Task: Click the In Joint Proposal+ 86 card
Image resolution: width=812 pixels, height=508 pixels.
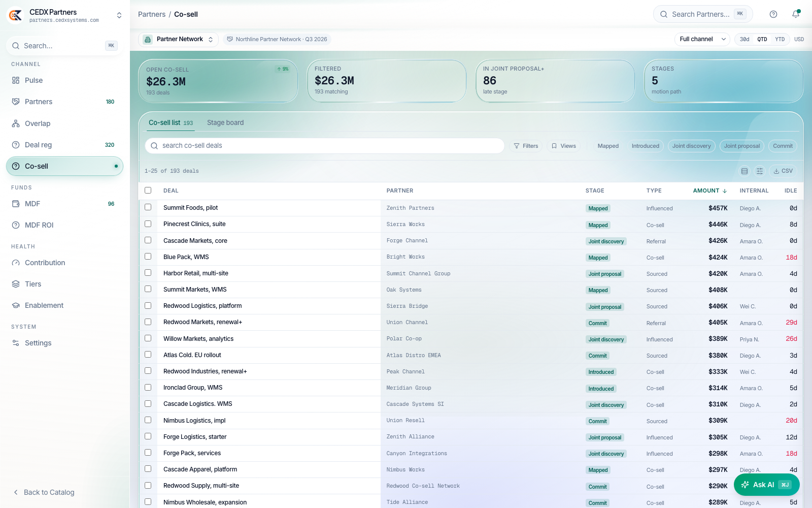Action: (555, 81)
